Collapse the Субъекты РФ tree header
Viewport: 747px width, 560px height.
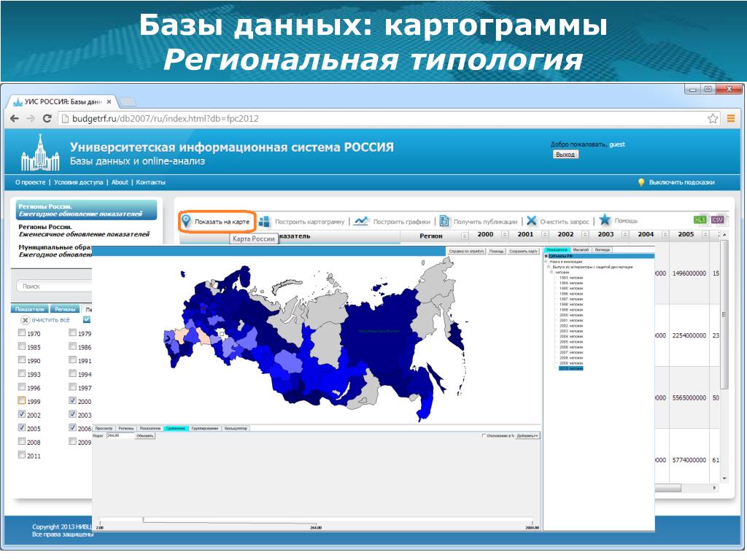(x=546, y=256)
